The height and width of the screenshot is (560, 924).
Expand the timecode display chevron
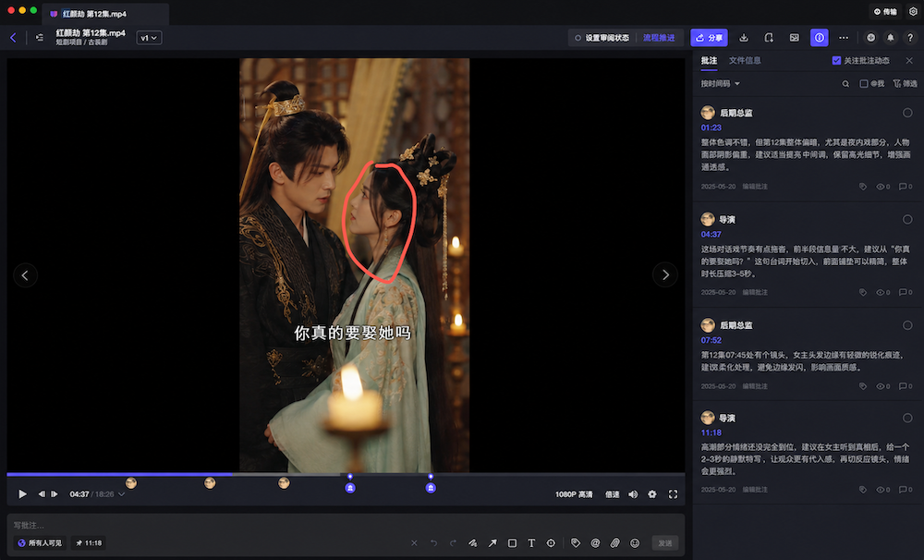click(x=121, y=494)
